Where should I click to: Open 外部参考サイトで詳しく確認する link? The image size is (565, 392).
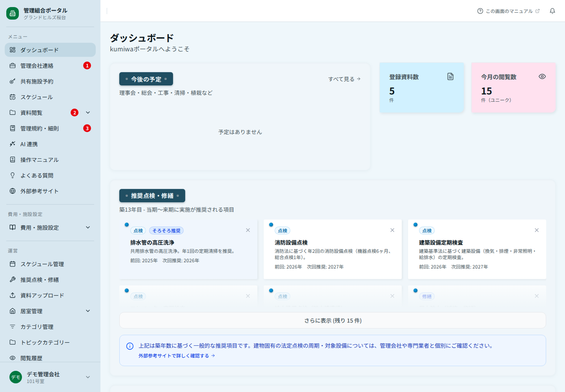pos(177,356)
